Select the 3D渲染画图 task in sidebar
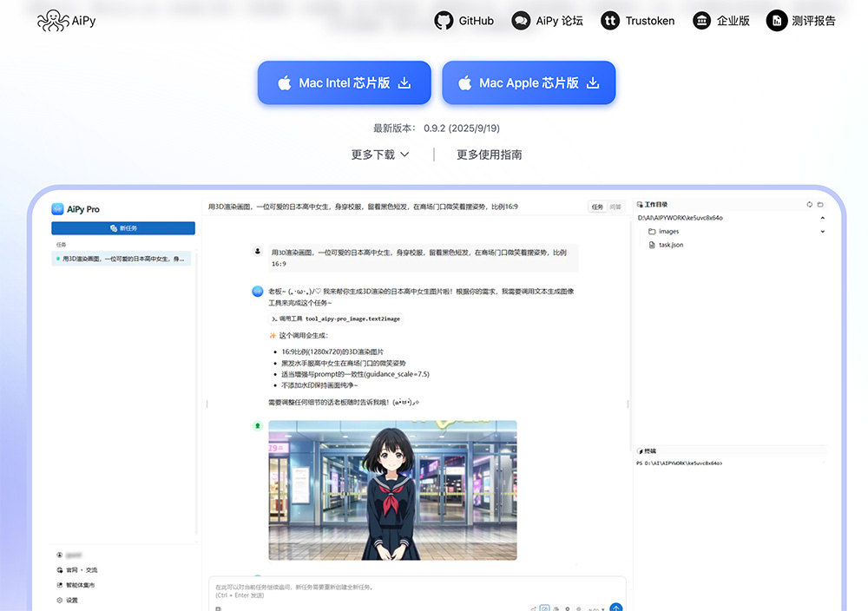The width and height of the screenshot is (868, 611). (x=122, y=259)
